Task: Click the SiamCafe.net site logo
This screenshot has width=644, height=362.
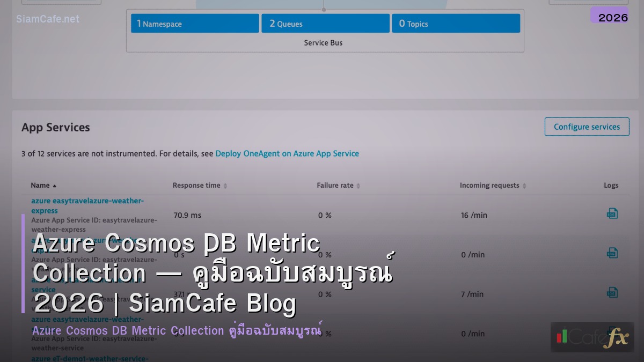Action: point(47,19)
